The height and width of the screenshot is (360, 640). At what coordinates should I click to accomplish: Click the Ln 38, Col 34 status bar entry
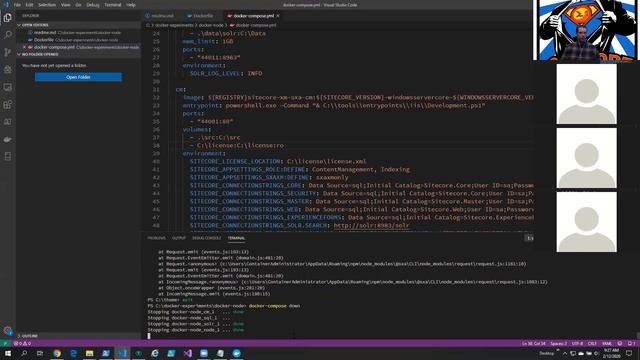click(533, 344)
